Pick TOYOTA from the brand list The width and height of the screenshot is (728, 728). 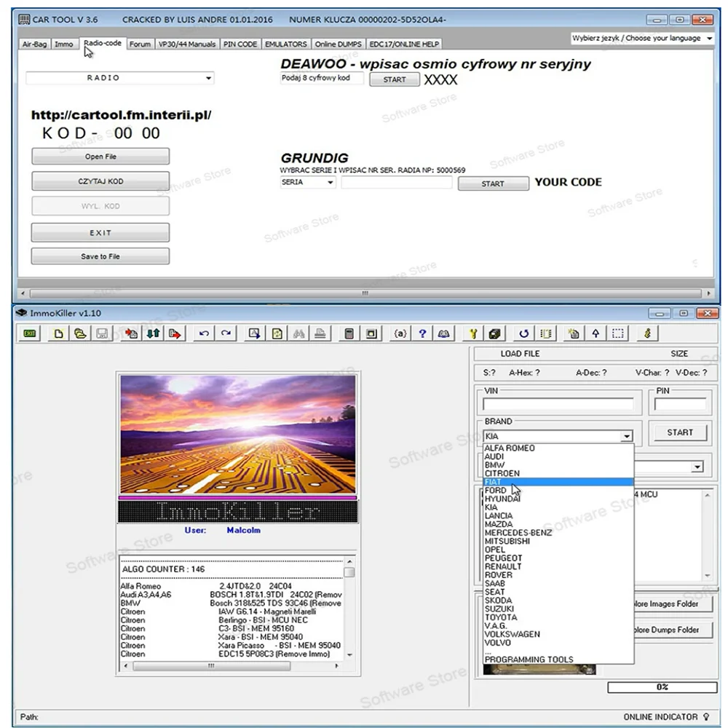pos(558,617)
